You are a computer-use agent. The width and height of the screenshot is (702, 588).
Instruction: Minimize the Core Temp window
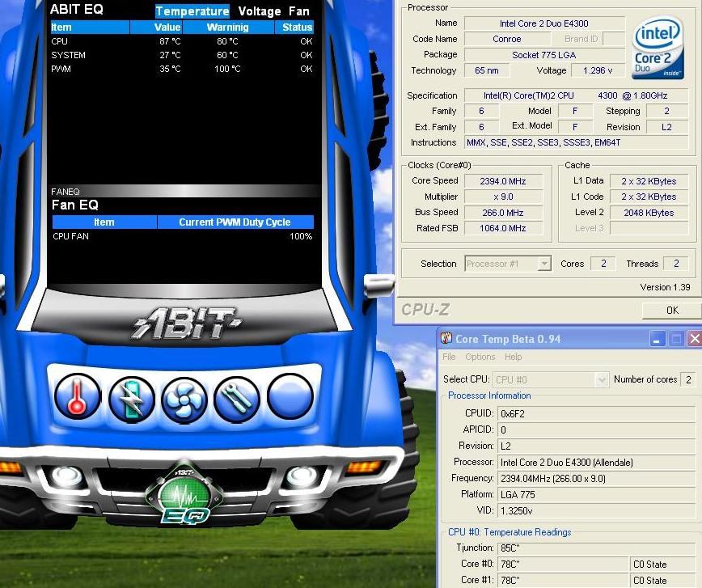[x=657, y=339]
